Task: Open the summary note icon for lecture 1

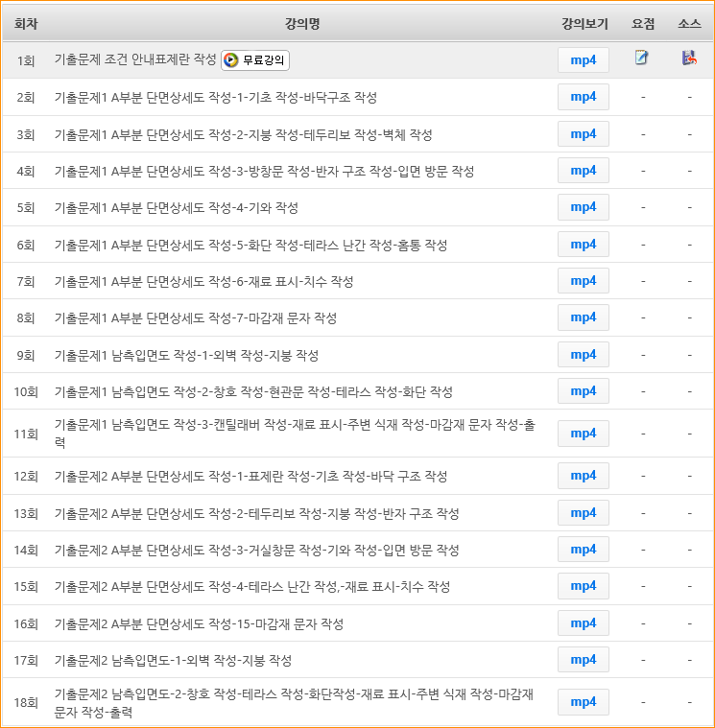Action: 642,59
